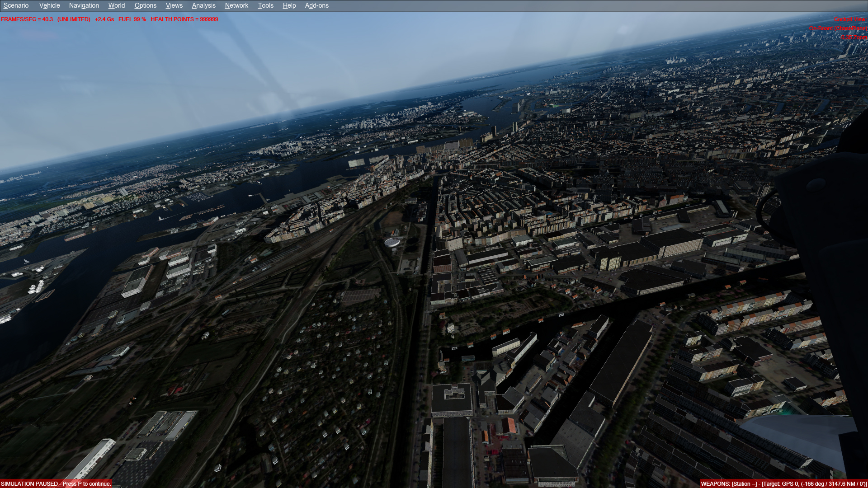Click the Cockpit View label

pos(850,19)
